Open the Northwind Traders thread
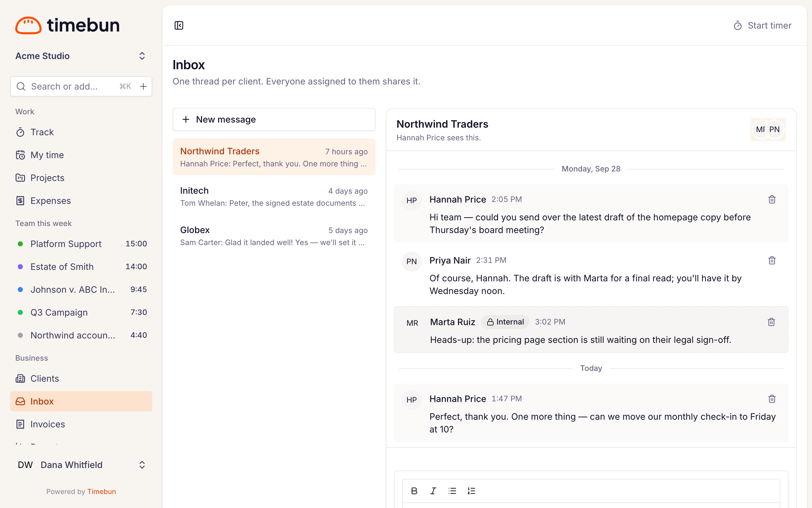Viewport: 812px width, 508px height. [x=274, y=157]
